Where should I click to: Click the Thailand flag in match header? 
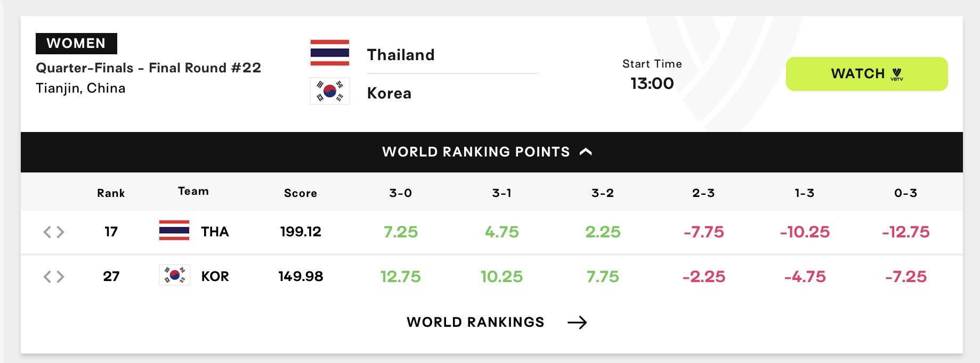coord(330,53)
